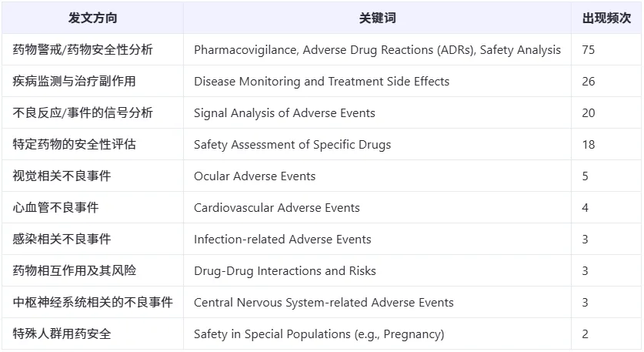
Task: Click the 出现频次 column header
Action: click(x=606, y=18)
